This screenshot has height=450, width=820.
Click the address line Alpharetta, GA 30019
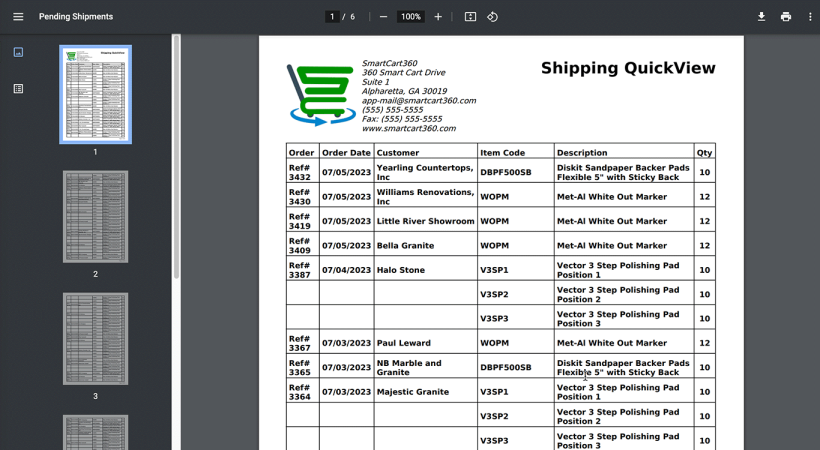404,91
